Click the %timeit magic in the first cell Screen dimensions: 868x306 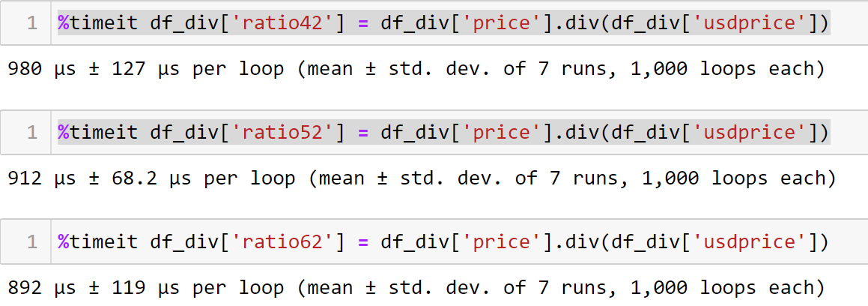(97, 23)
